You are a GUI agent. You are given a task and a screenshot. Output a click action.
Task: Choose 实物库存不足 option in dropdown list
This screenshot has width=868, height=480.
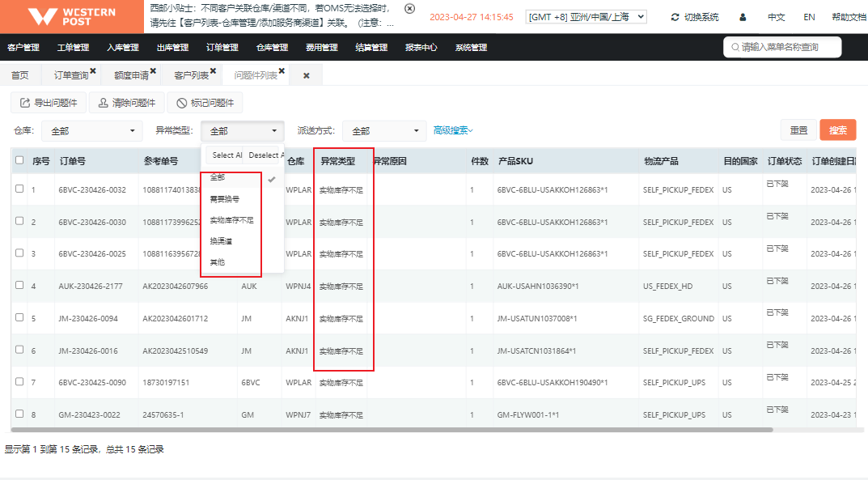coord(231,220)
